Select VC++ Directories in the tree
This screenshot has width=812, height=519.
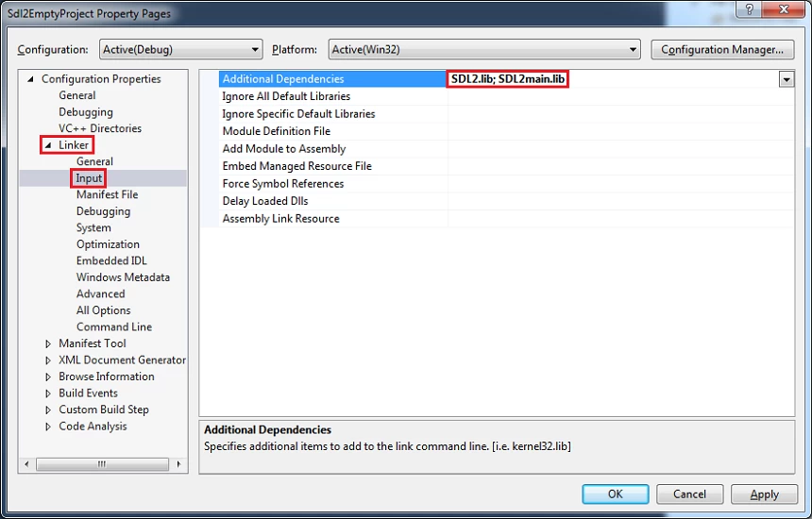click(100, 128)
